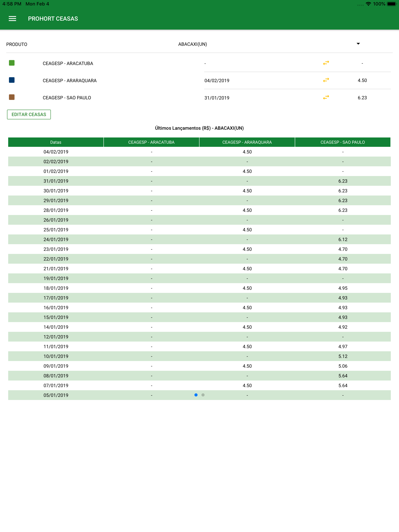
Task: Toggle the blue square next to CEAGESP - ARARAQUARA
Action: point(12,80)
